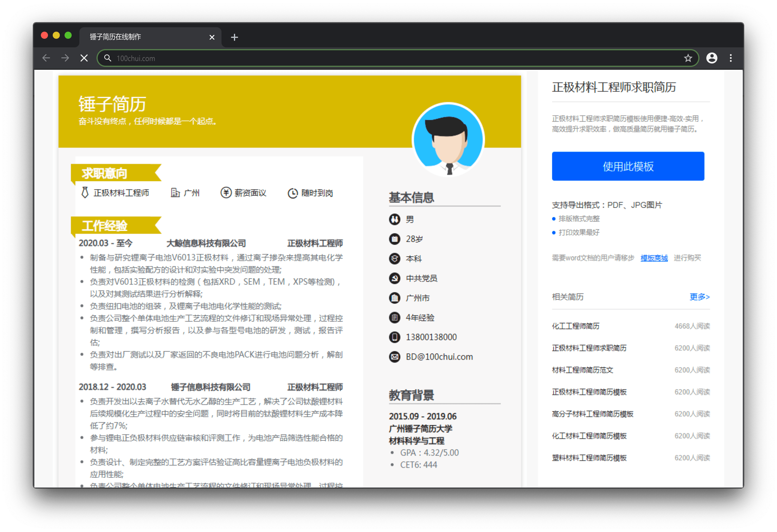The height and width of the screenshot is (532, 777).
Task: Stop page loading with the X button
Action: pyautogui.click(x=84, y=58)
